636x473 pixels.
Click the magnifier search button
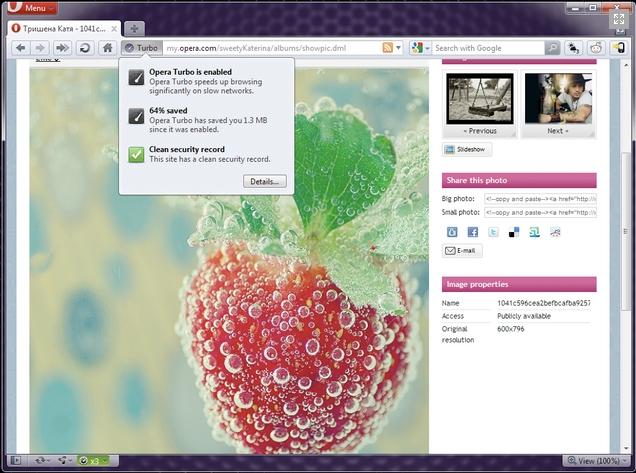point(552,48)
